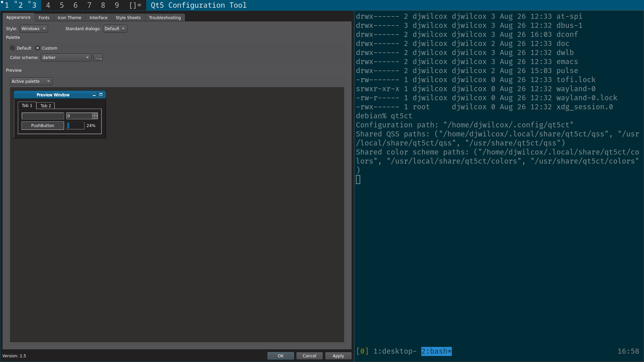The width and height of the screenshot is (644, 362).
Task: Open the Standard dialogs dropdown
Action: pyautogui.click(x=115, y=29)
